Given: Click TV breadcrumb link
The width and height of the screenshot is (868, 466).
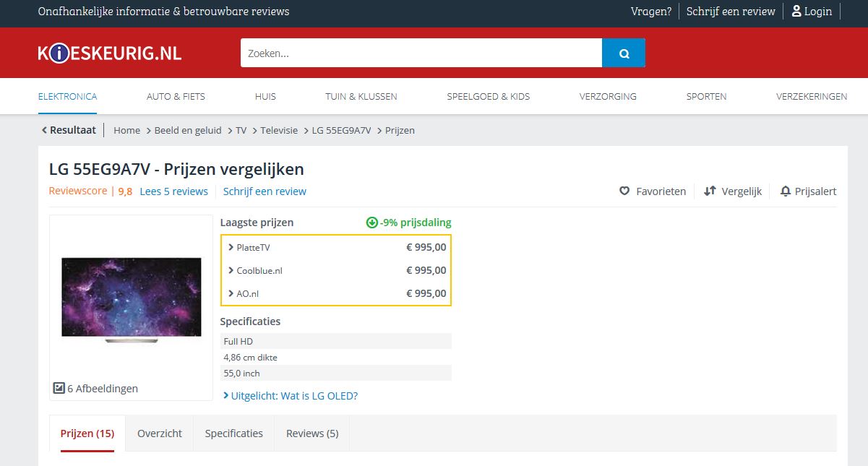Looking at the screenshot, I should 241,130.
